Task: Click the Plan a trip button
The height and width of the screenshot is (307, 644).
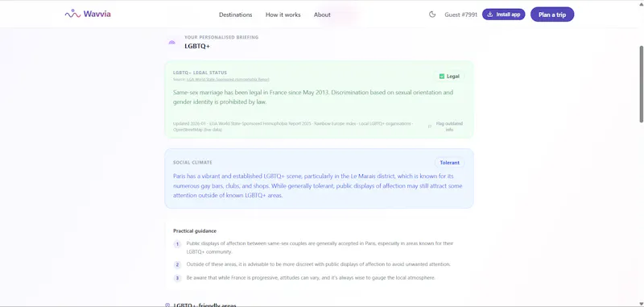Action: click(552, 15)
